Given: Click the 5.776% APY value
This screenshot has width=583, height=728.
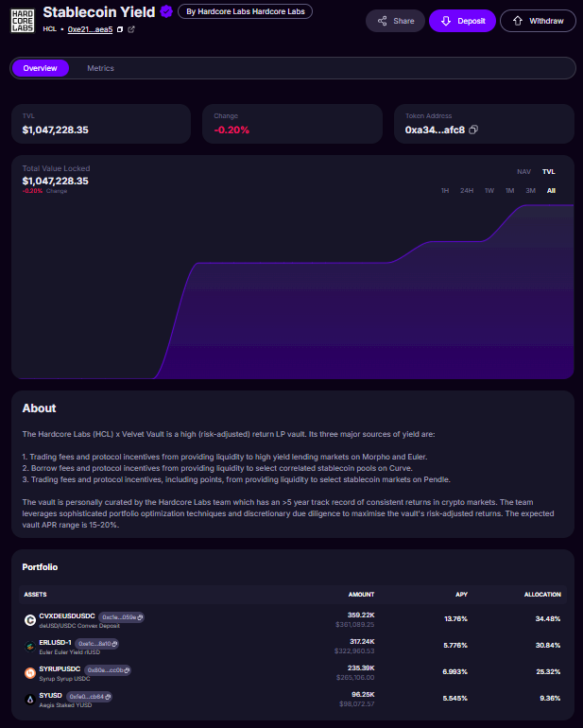Looking at the screenshot, I should point(455,646).
